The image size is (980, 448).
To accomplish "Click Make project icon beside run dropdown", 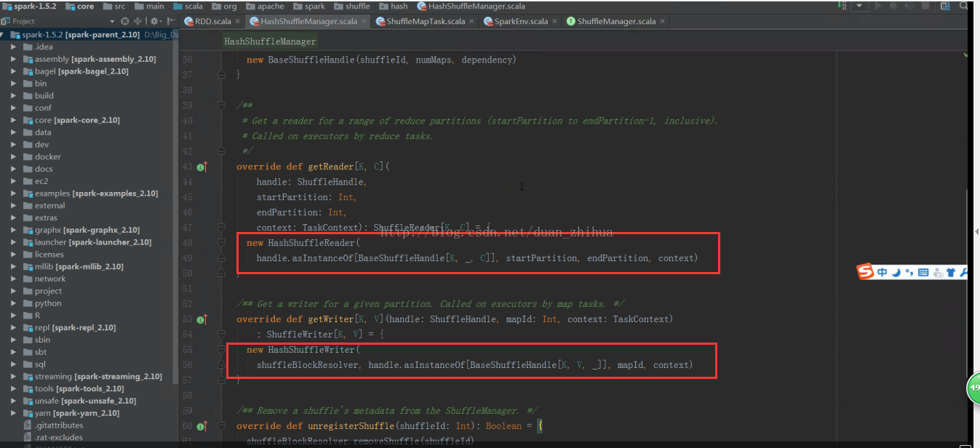I will 840,6.
